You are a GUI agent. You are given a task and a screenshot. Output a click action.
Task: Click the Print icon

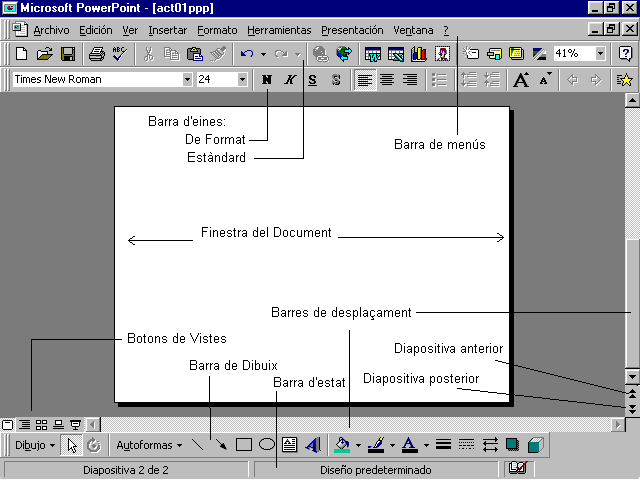(97, 54)
